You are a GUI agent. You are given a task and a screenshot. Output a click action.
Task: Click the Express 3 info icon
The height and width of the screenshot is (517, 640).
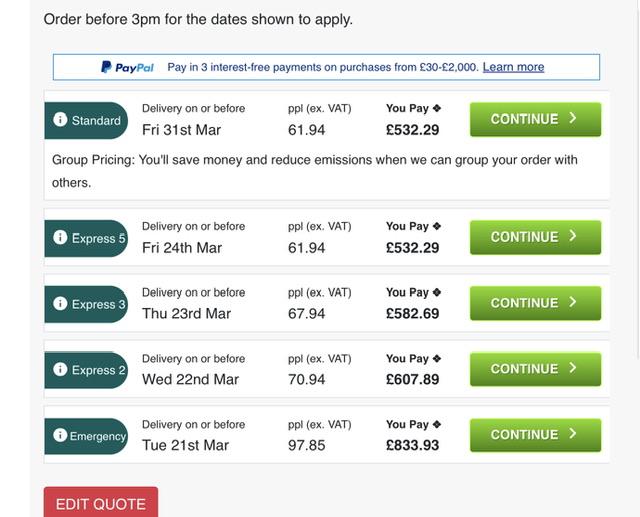[61, 304]
